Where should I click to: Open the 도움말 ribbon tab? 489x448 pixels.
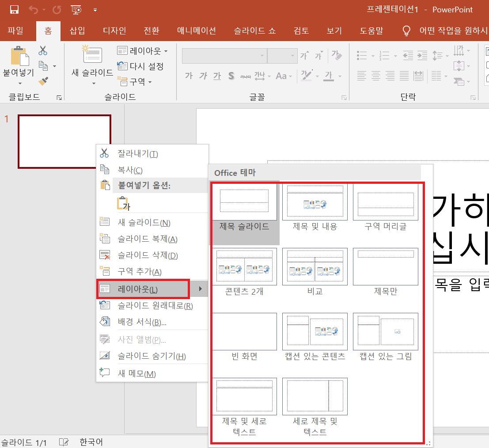click(x=371, y=30)
